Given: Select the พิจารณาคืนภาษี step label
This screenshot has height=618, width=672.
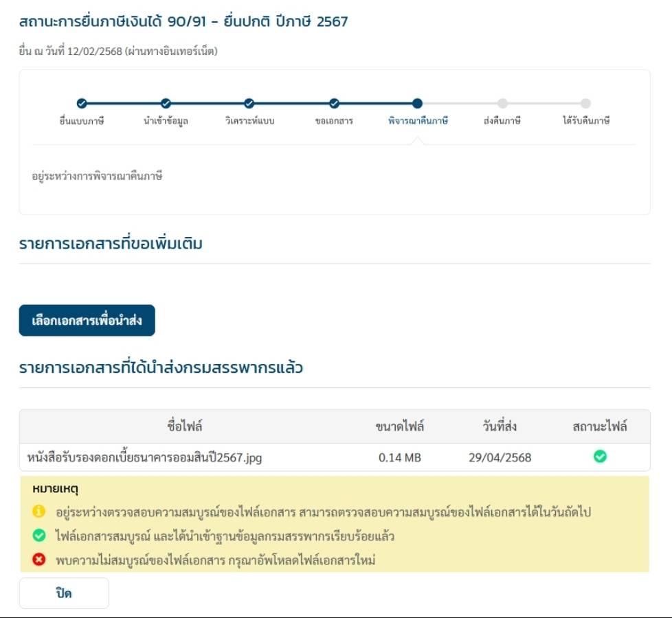Looking at the screenshot, I should pyautogui.click(x=418, y=121).
